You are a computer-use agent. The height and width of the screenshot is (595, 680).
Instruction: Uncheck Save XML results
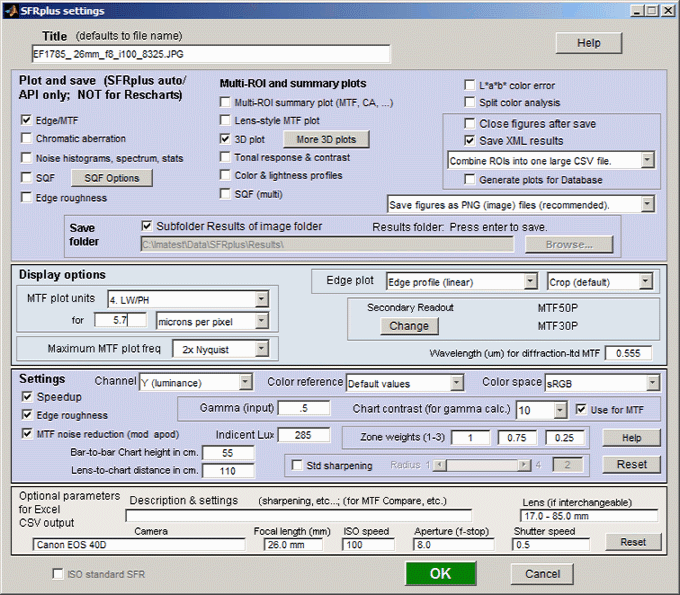[469, 141]
